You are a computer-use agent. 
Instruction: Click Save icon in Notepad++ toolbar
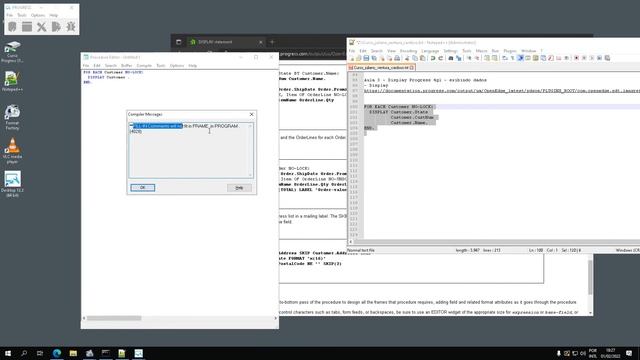pos(366,58)
